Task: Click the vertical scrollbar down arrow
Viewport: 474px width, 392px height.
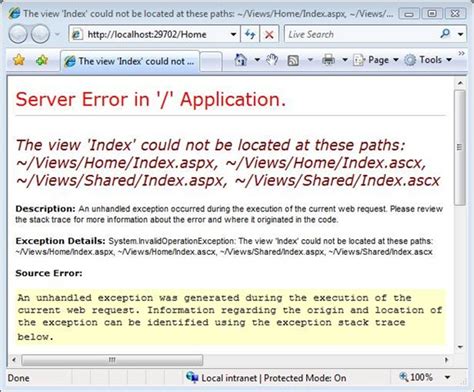Action: [x=460, y=347]
